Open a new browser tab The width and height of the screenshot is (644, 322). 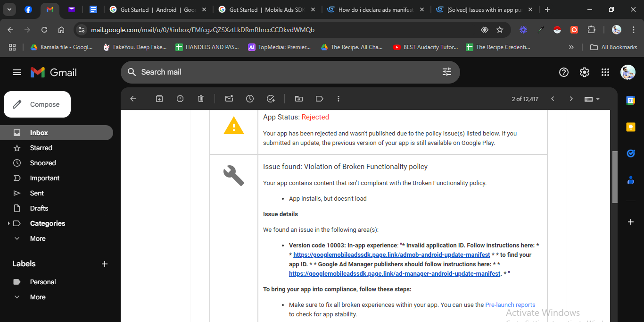point(547,9)
